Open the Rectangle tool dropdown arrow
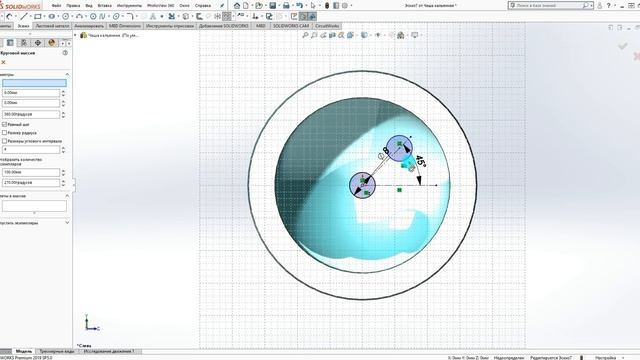This screenshot has height=360, width=640. click(x=45, y=16)
